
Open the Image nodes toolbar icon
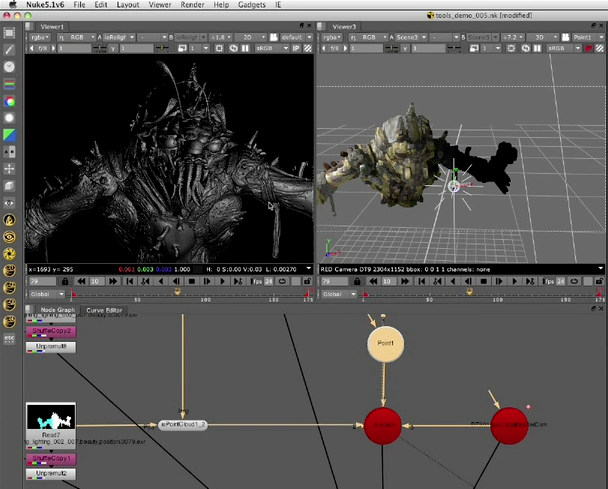point(9,33)
